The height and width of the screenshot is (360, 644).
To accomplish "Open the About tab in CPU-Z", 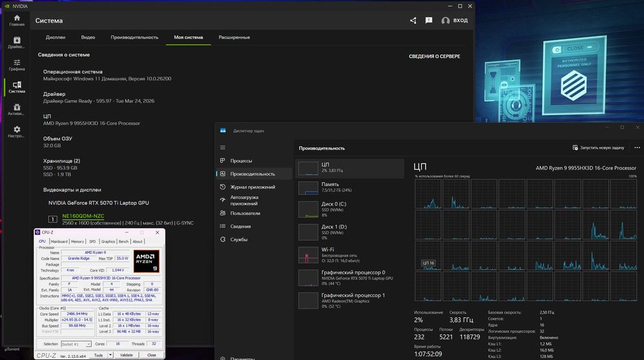I will tap(137, 242).
